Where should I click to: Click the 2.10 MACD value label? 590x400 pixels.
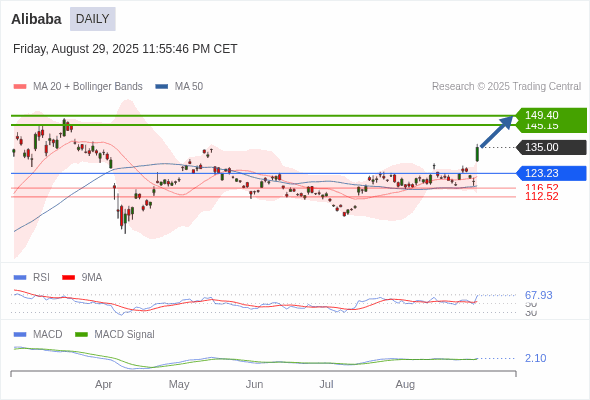[535, 358]
